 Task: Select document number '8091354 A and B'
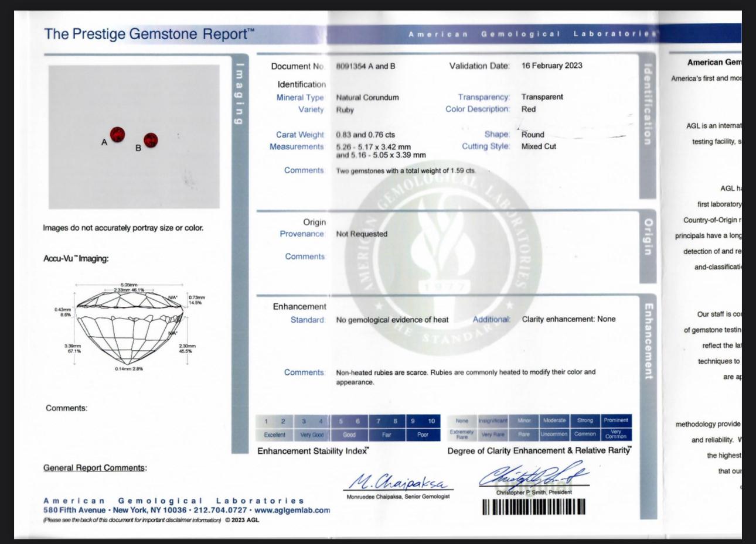(x=366, y=66)
